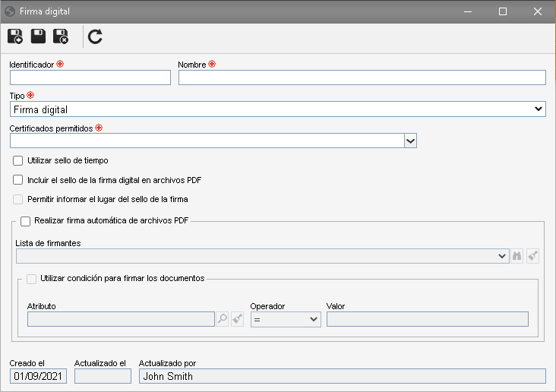Check Incluir el sello de la firma digital
The image size is (556, 392).
pos(17,180)
